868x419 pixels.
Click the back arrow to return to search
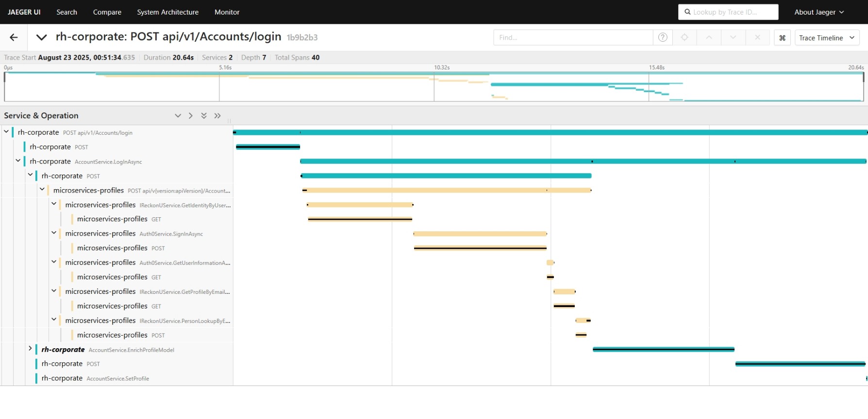point(14,37)
